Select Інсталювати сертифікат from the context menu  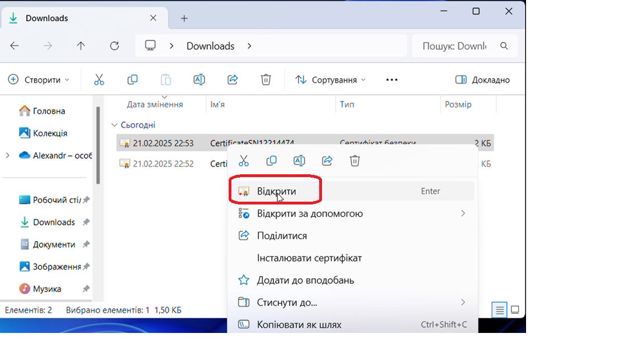[309, 258]
